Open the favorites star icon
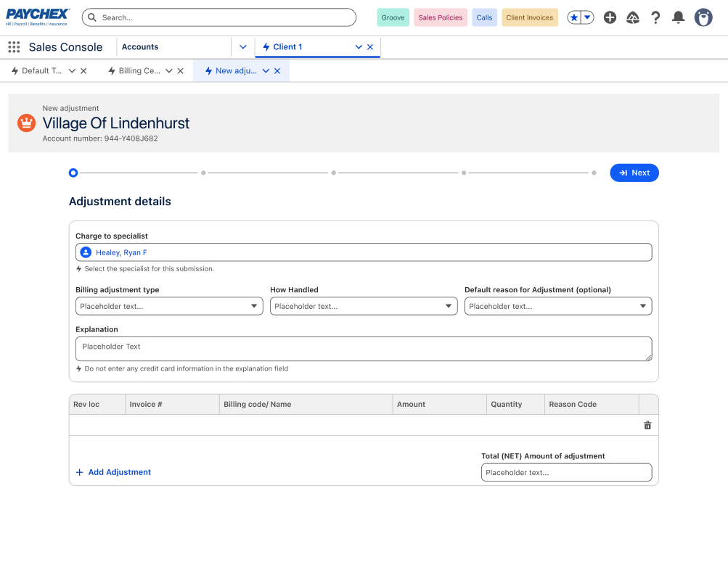Viewport: 728px width, 570px height. (x=574, y=17)
